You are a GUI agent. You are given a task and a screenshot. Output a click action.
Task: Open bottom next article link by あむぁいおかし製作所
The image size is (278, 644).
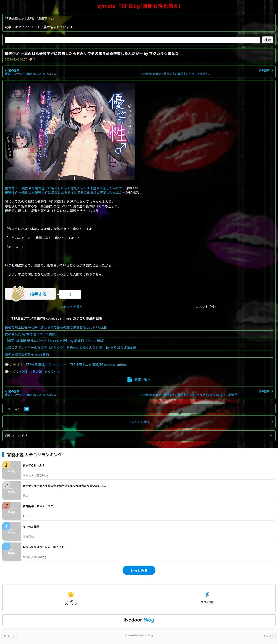point(189,395)
